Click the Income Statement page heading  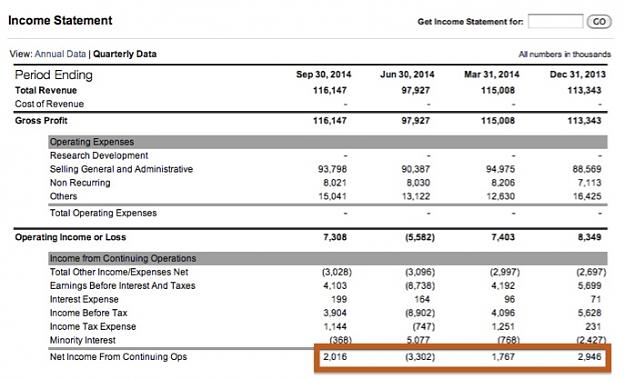point(60,20)
